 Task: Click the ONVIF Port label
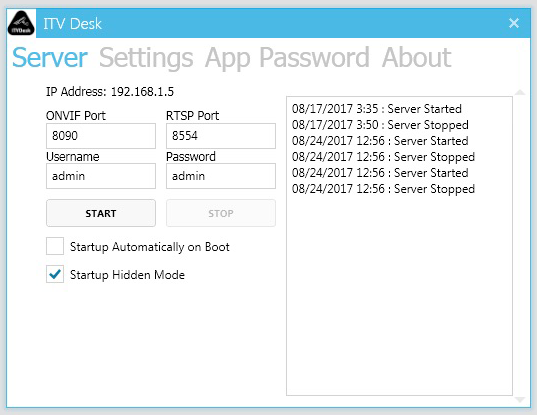tap(76, 116)
